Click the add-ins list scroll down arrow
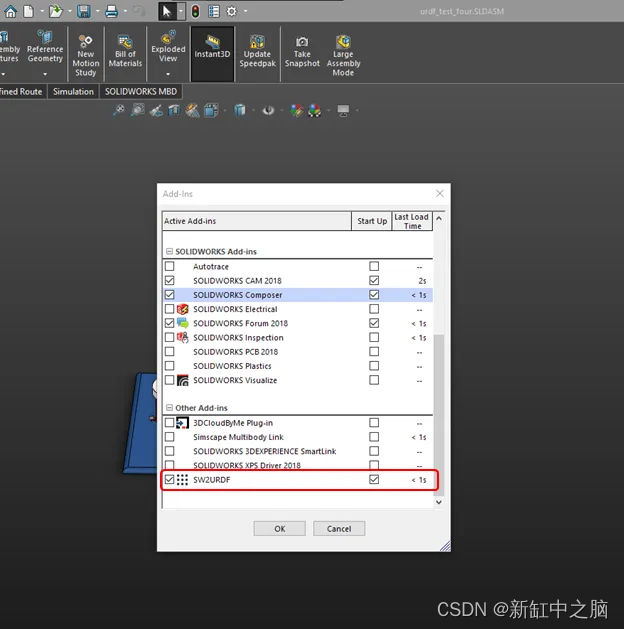 click(x=439, y=502)
